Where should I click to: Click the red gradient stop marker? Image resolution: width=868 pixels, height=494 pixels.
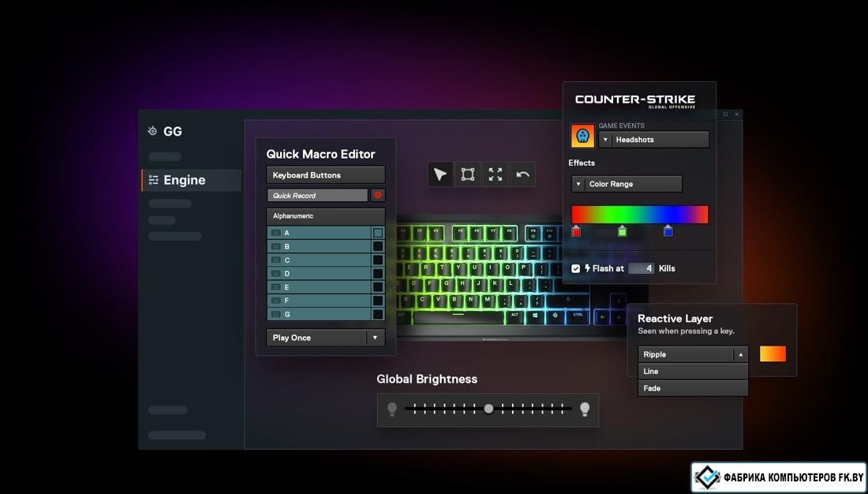576,231
